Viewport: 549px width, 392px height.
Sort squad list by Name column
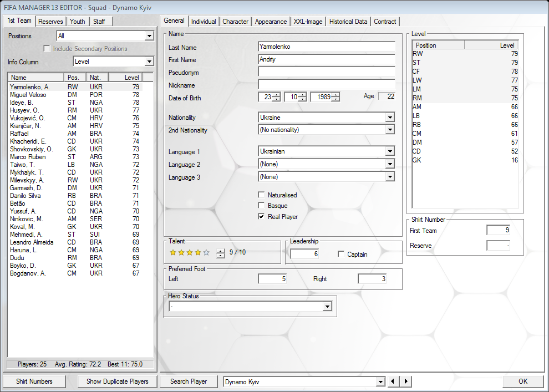click(x=35, y=78)
